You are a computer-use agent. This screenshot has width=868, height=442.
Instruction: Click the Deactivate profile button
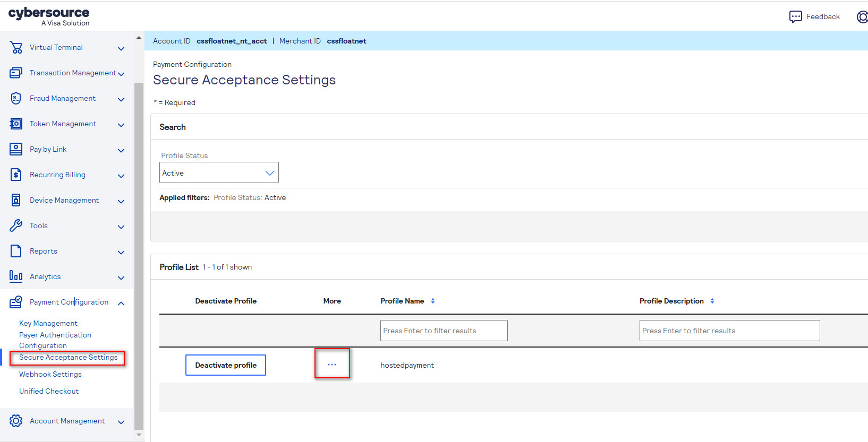[x=226, y=365]
